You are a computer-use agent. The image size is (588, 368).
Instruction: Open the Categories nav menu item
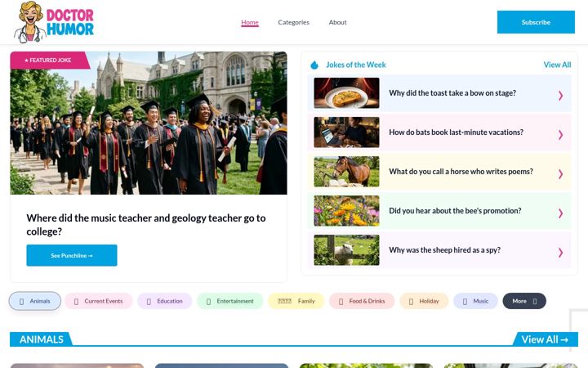(x=294, y=22)
